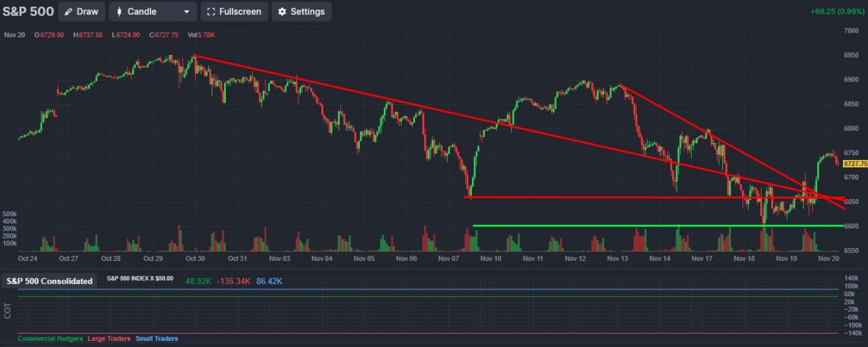Toggle Small Traders legend series

coord(157,338)
